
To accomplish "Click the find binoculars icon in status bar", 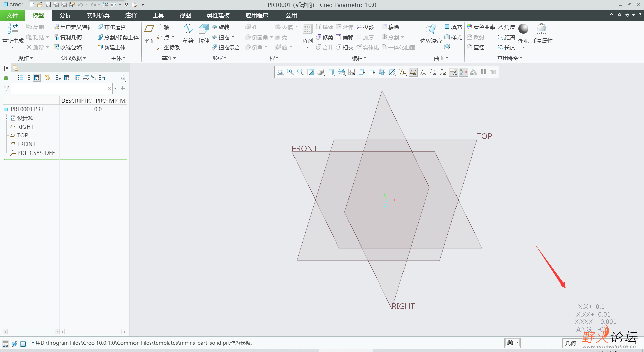I will (510, 343).
